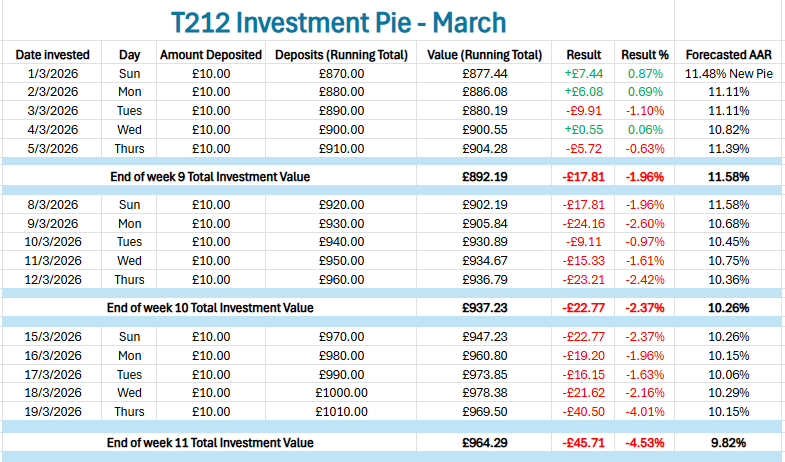
Task: Select End of week 9 Total Investment Value
Action: tap(210, 177)
